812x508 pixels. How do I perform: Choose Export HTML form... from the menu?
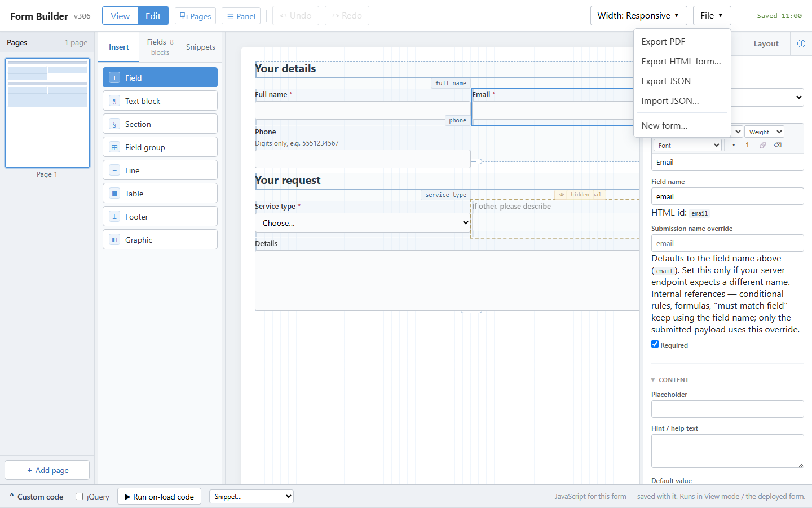(682, 62)
